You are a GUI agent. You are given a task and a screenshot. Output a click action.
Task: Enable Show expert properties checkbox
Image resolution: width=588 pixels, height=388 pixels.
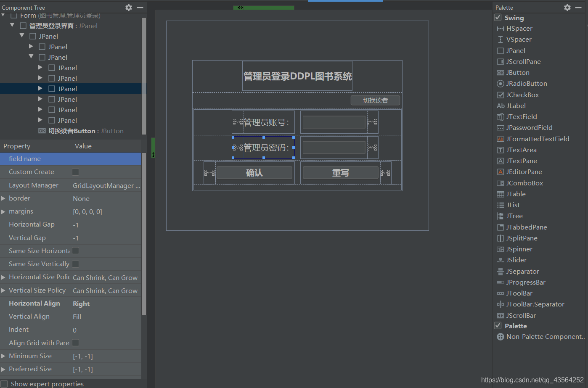(x=4, y=384)
